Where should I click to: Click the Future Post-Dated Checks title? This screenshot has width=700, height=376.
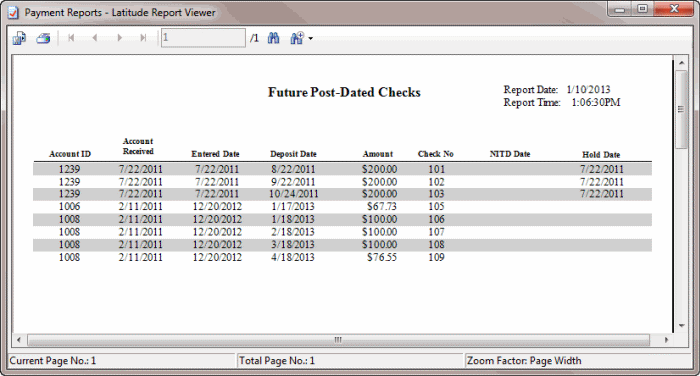(x=344, y=92)
